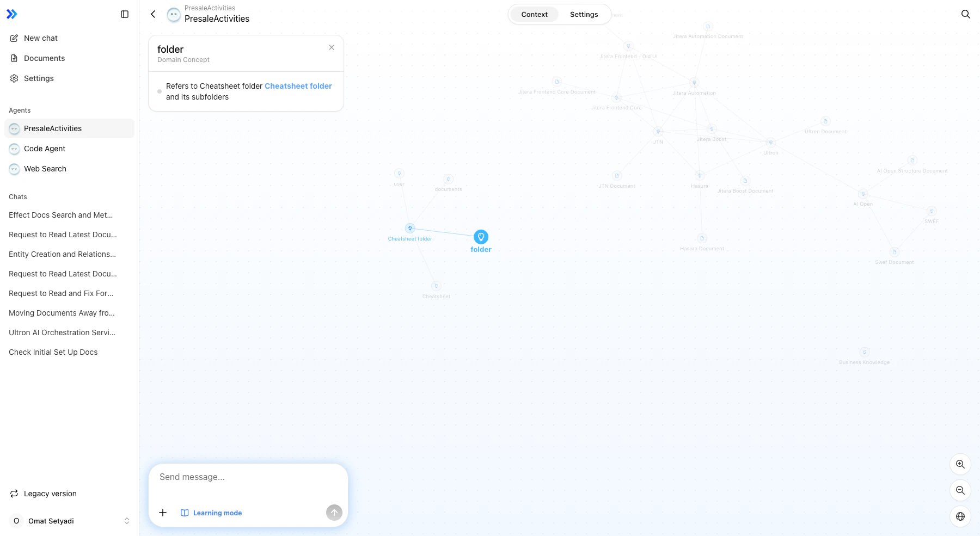Viewport: 980px width, 536px height.
Task: Click the Omat Setyadi user avatar
Action: (16, 521)
